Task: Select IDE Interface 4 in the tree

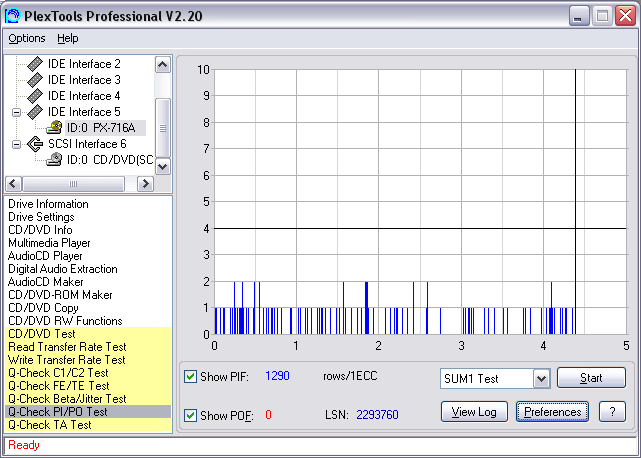Action: point(84,96)
